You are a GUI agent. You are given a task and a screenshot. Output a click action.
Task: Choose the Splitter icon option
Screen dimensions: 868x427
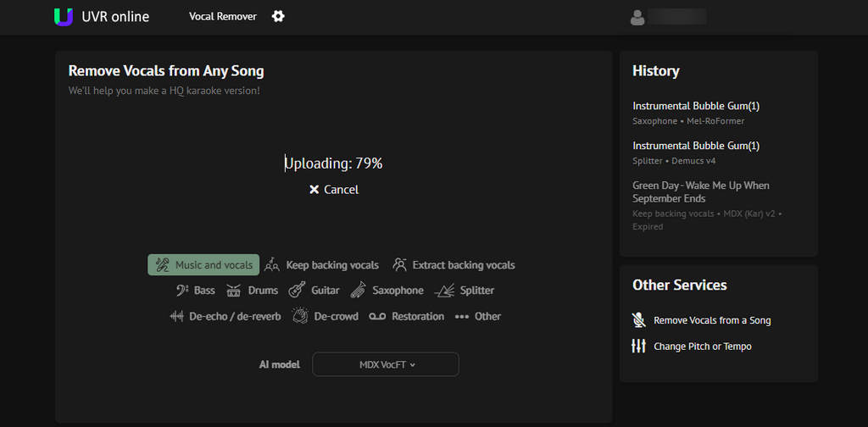(x=444, y=291)
